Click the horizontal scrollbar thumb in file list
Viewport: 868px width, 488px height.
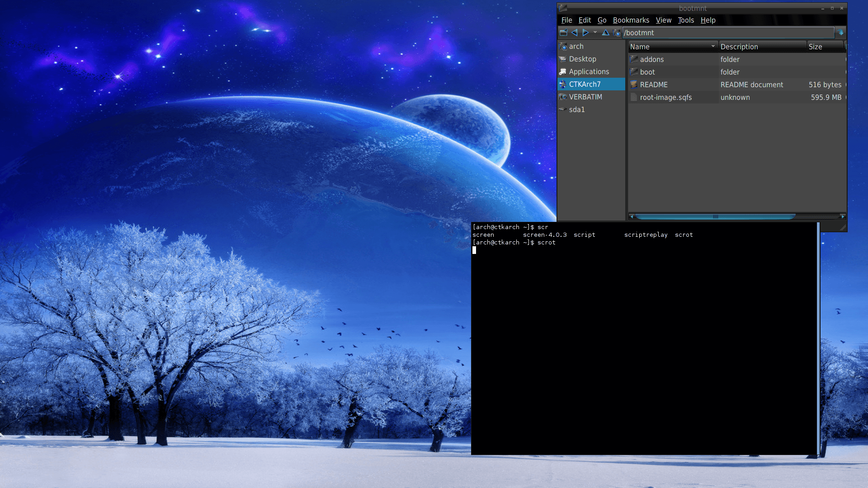coord(715,216)
